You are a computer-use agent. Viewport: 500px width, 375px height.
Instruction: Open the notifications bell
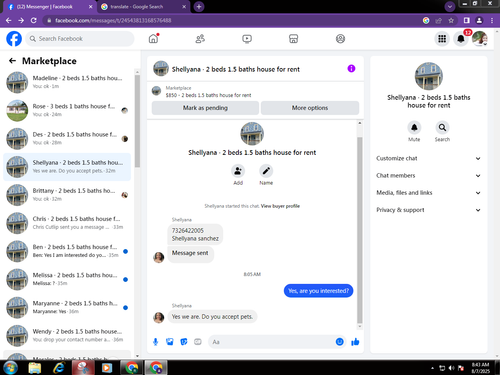click(461, 39)
